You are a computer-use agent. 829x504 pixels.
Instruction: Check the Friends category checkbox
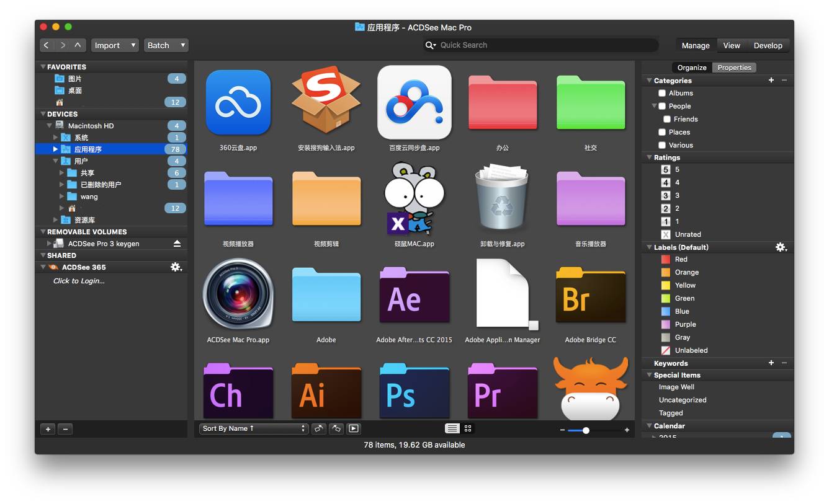(667, 119)
